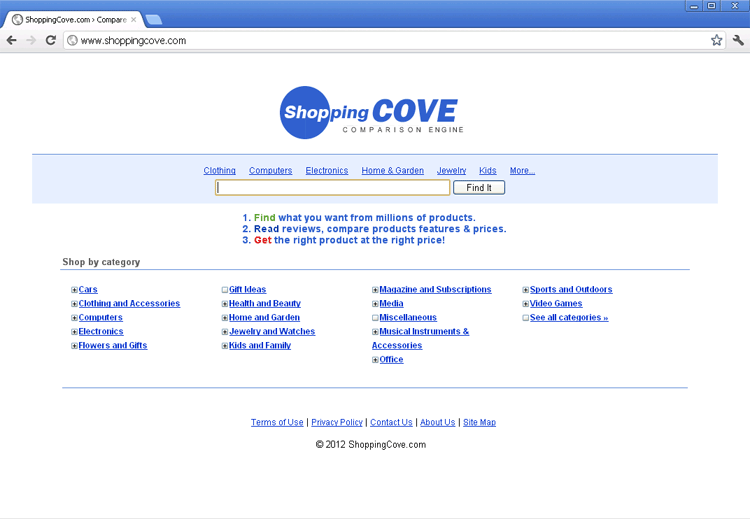Click the browser back arrow
Image resolution: width=750 pixels, height=519 pixels.
click(x=12, y=41)
